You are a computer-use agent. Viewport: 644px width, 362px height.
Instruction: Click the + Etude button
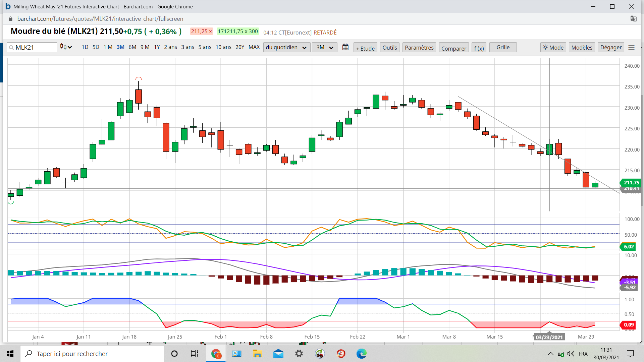click(365, 48)
